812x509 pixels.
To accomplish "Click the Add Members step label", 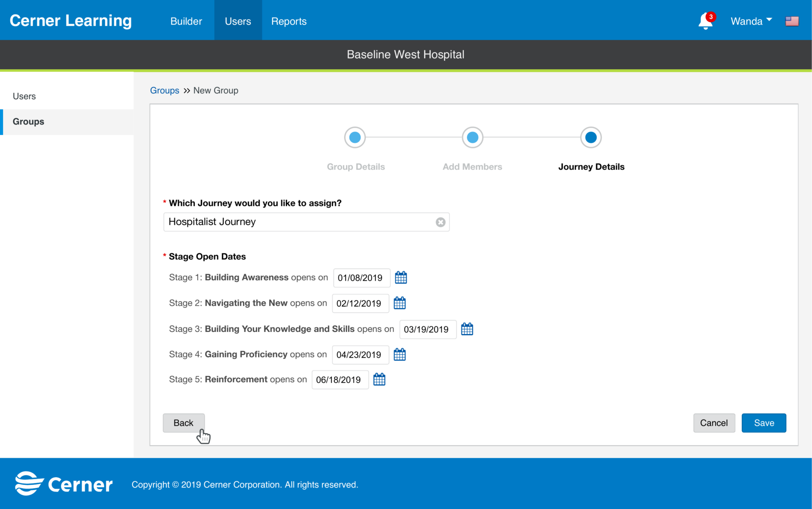I will pyautogui.click(x=472, y=167).
